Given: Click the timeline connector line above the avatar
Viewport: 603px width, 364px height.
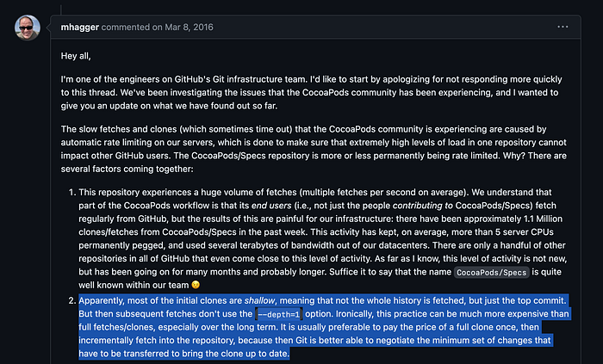Looking at the screenshot, I should (61, 9).
